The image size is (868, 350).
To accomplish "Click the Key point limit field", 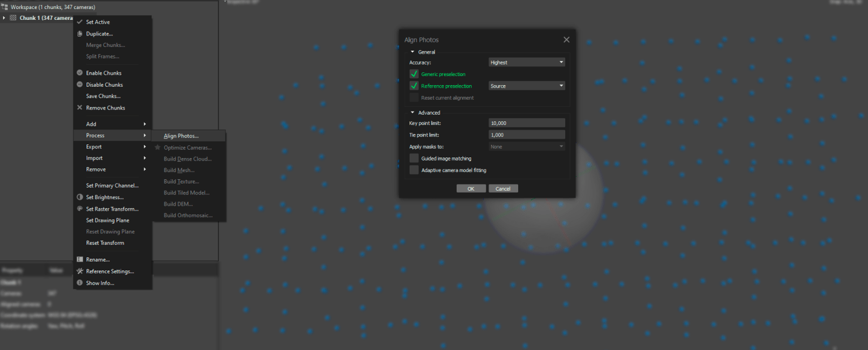I will 527,123.
